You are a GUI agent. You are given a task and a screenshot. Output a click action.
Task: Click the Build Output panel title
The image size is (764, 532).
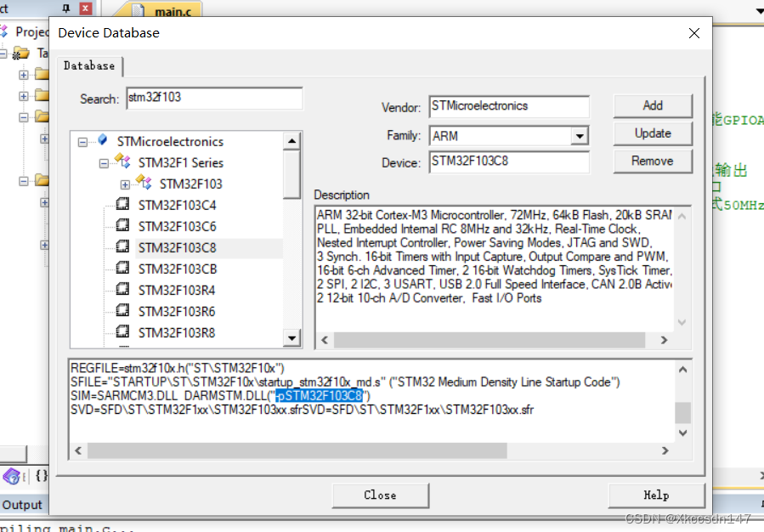[x=21, y=505]
